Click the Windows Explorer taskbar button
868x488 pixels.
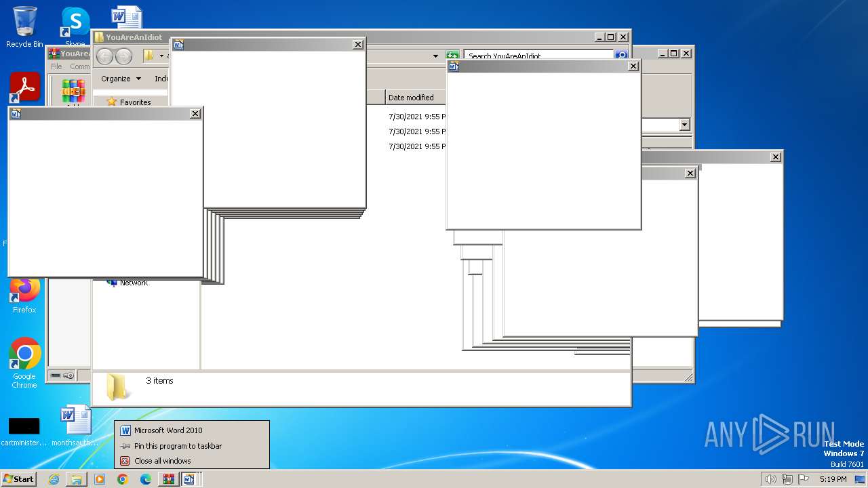pos(77,479)
